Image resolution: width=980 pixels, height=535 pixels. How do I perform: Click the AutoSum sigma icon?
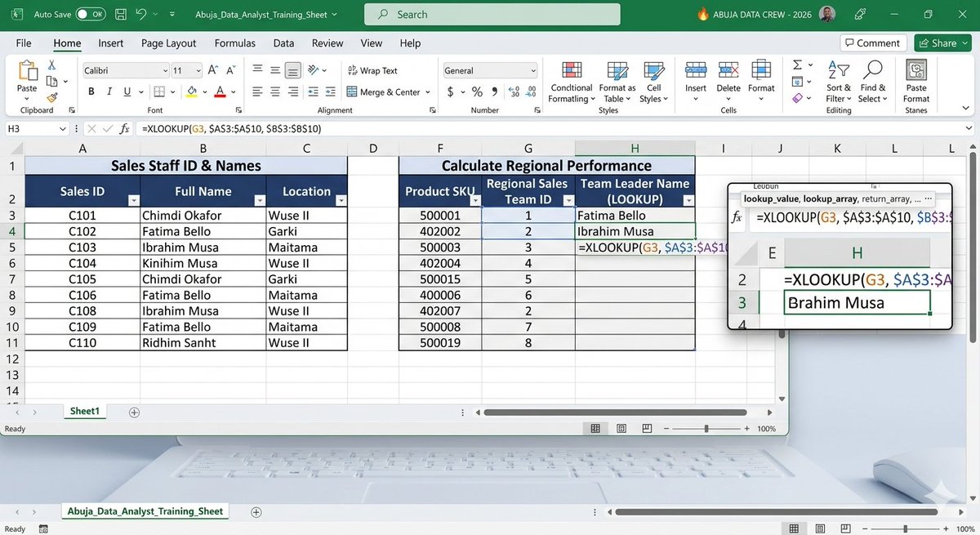[797, 65]
